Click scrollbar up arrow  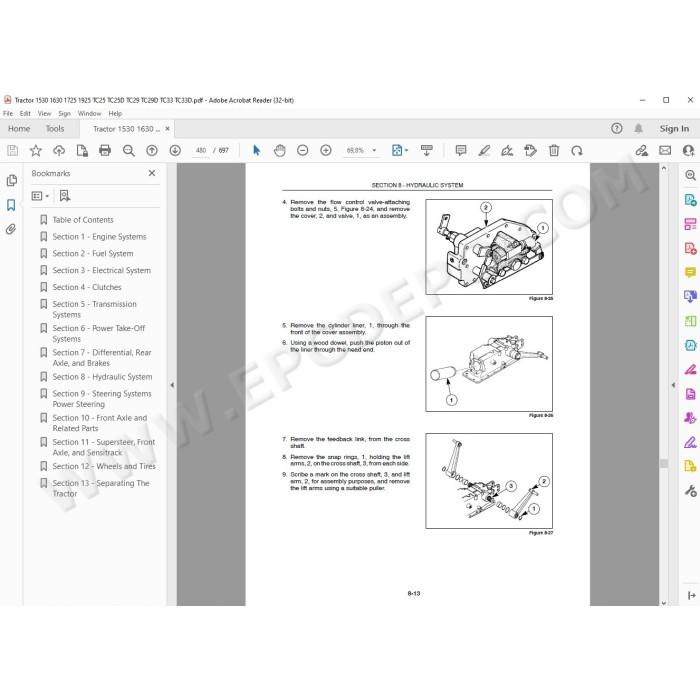click(664, 168)
